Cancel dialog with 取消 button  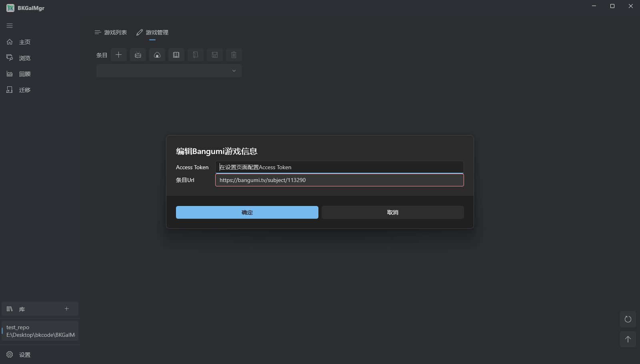coord(392,212)
